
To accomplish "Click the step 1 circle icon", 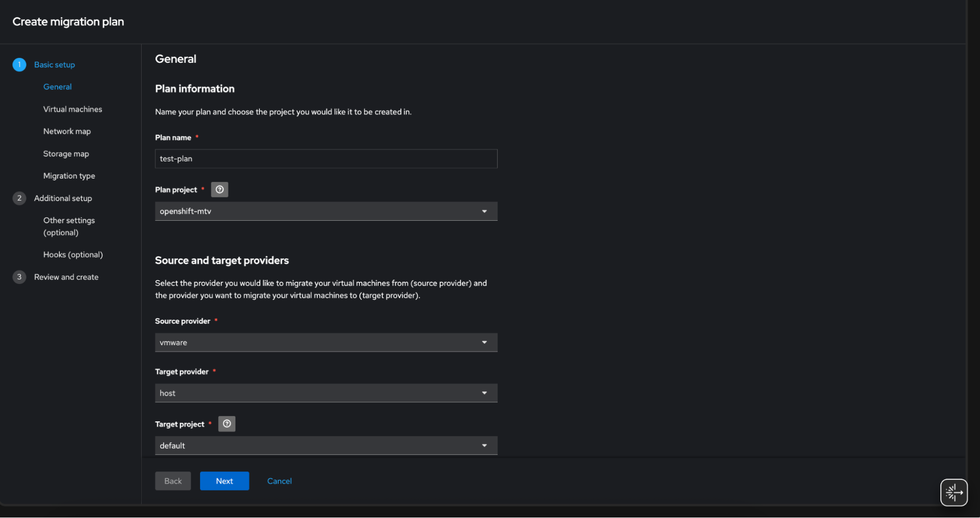I will pos(19,65).
